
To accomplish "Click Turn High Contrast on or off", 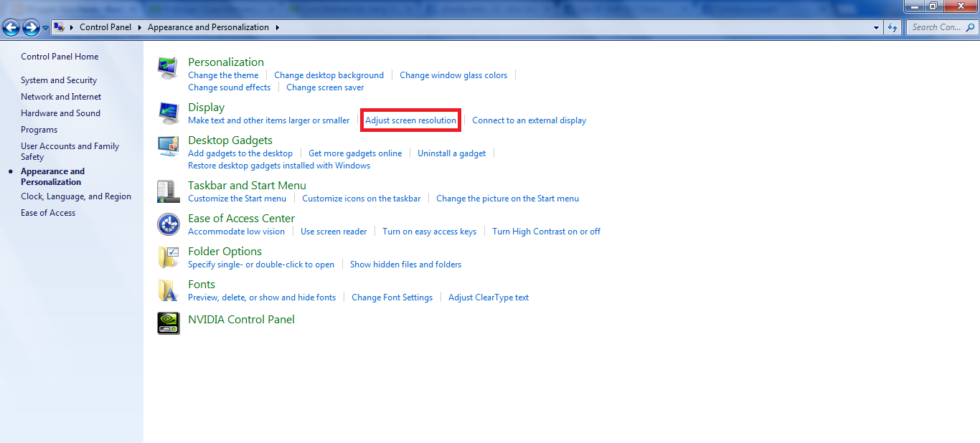I will [546, 231].
